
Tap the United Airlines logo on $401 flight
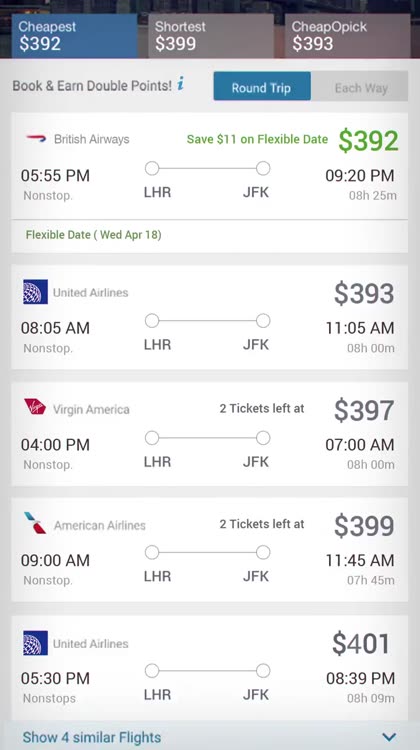click(x=35, y=643)
